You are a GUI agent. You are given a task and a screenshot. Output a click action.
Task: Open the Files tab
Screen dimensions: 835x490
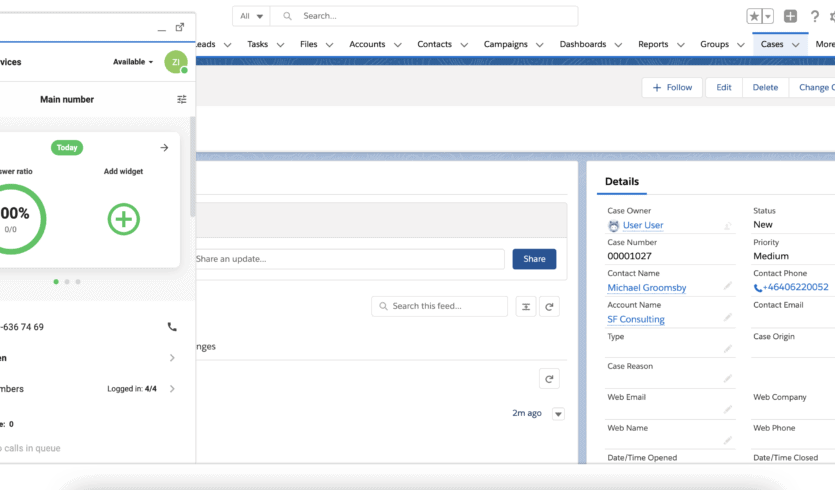(x=308, y=44)
